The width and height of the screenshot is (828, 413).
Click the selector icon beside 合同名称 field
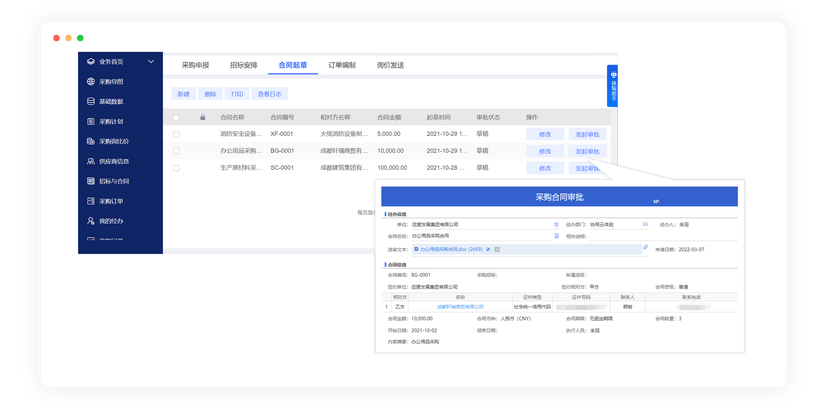tap(556, 236)
